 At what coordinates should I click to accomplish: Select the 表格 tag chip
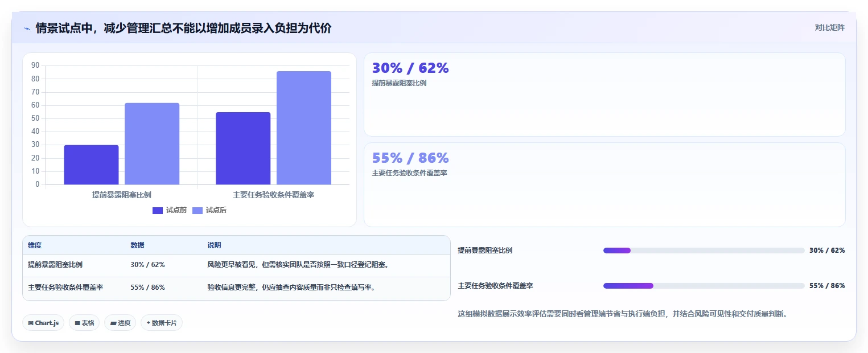[x=84, y=323]
